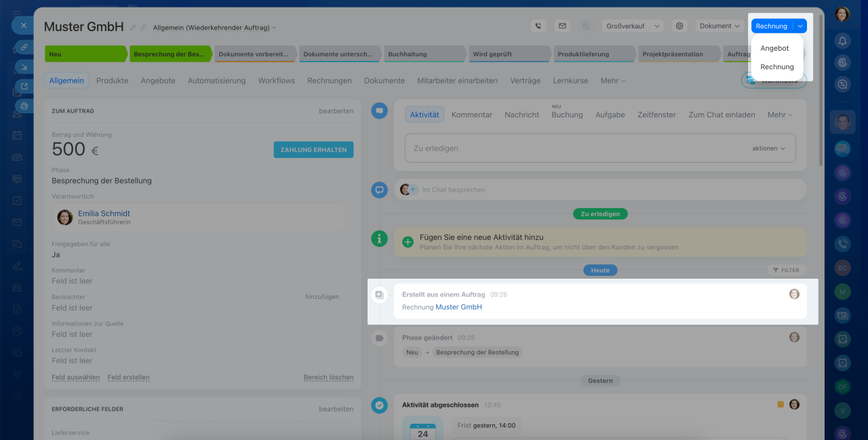Click the green plus add activity icon

click(408, 242)
